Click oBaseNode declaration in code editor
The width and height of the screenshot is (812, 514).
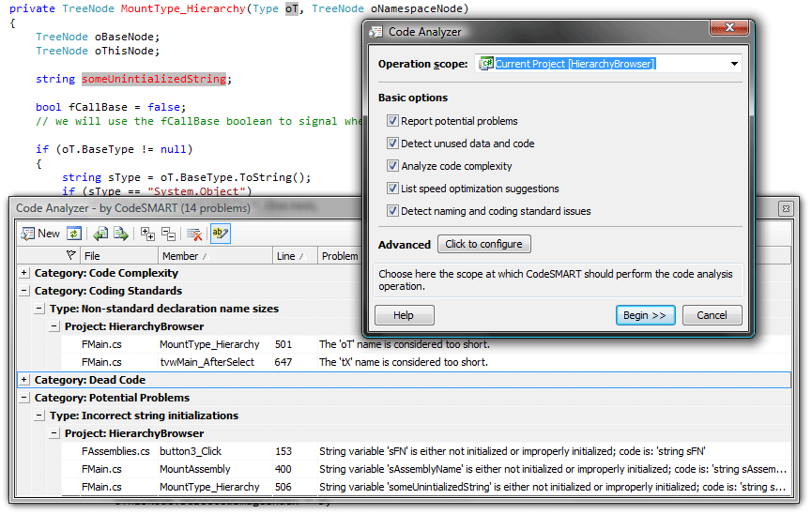click(124, 37)
